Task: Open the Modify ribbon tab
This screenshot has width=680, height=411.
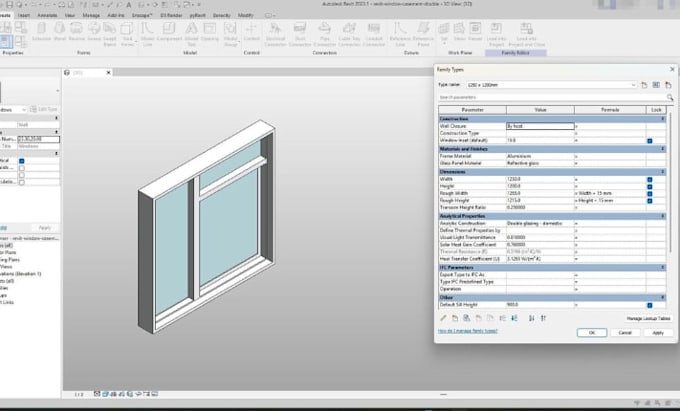Action: [245, 15]
